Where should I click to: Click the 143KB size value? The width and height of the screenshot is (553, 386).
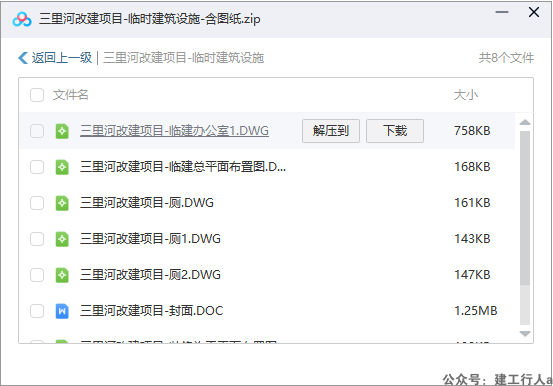[x=472, y=239]
